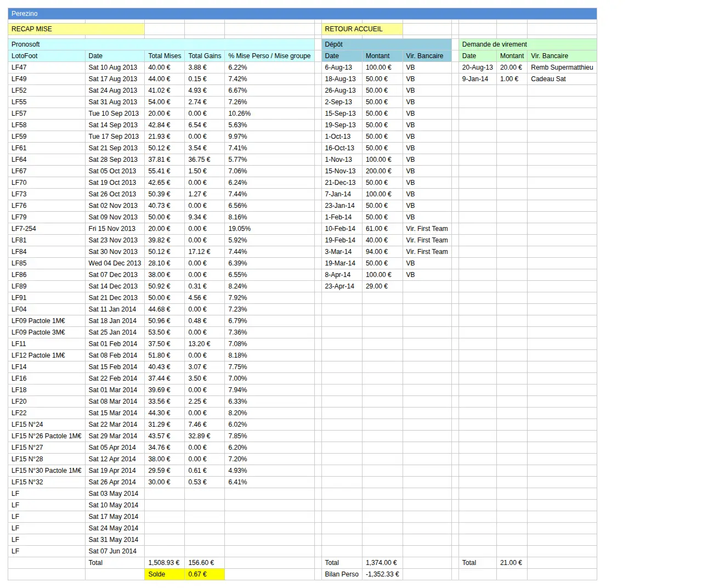The image size is (702, 588).
Task: Select the date Sat 07 Jun 2014
Action: point(115,551)
